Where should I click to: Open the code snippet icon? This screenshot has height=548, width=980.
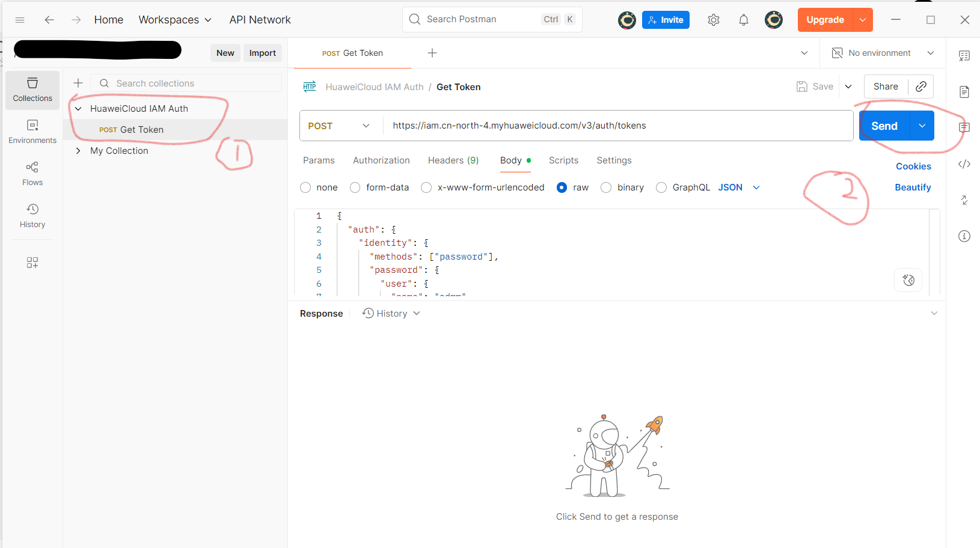964,164
